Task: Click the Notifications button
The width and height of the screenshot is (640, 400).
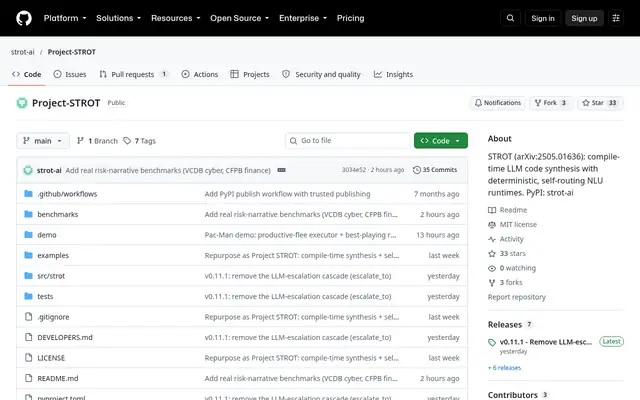Action: 498,103
